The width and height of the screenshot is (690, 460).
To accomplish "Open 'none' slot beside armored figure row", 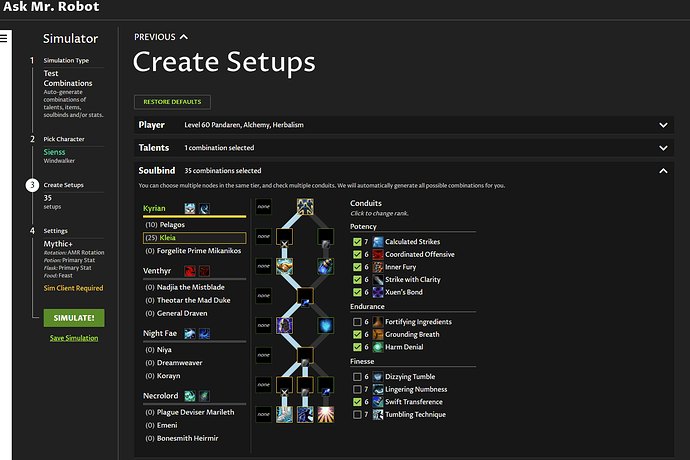I will pyautogui.click(x=264, y=325).
